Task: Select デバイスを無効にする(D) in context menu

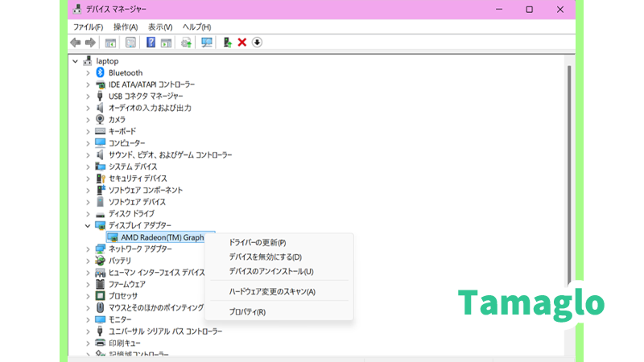Action: click(266, 257)
